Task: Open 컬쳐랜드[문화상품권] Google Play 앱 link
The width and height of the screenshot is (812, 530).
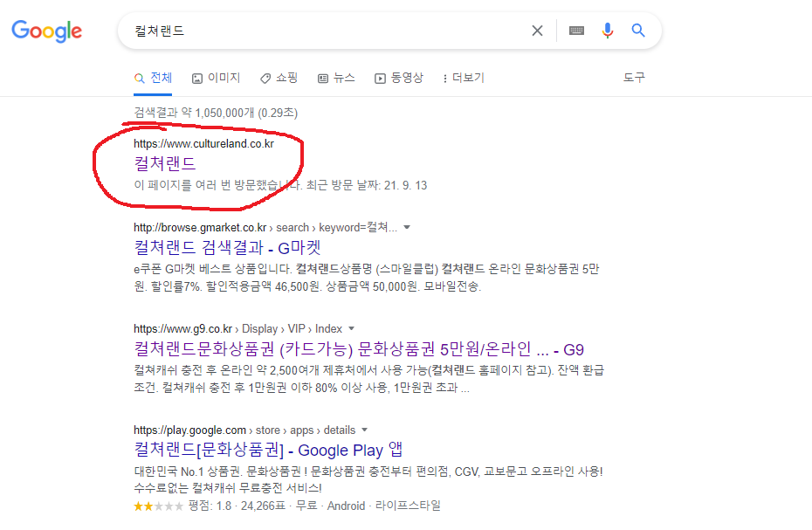Action: click(x=268, y=450)
